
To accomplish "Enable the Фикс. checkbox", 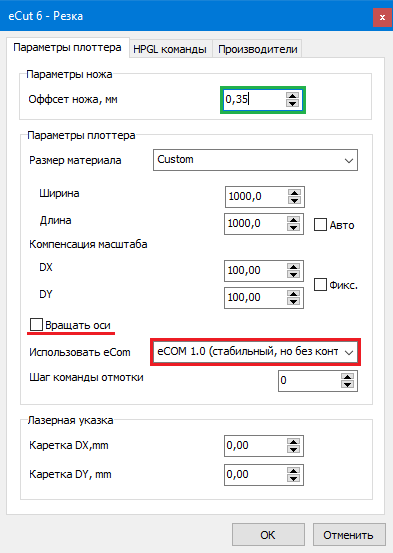I will coord(320,284).
